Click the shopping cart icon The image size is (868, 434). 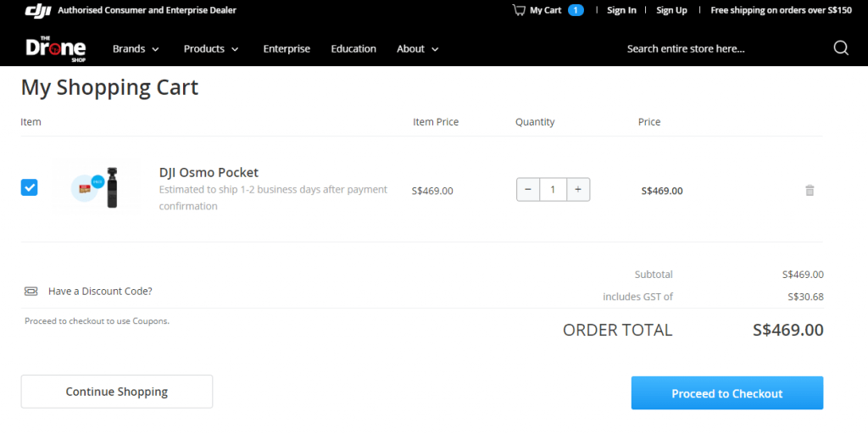(x=519, y=10)
